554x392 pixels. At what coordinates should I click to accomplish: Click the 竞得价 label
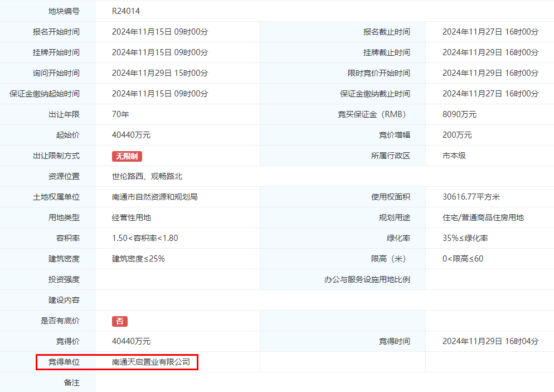(x=68, y=341)
